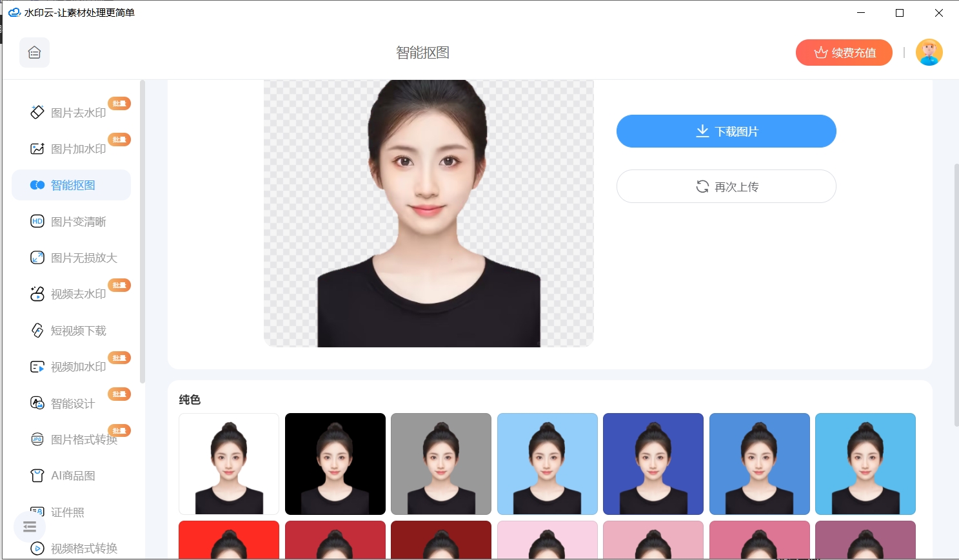Open 图片无损放大 tool

(x=71, y=258)
